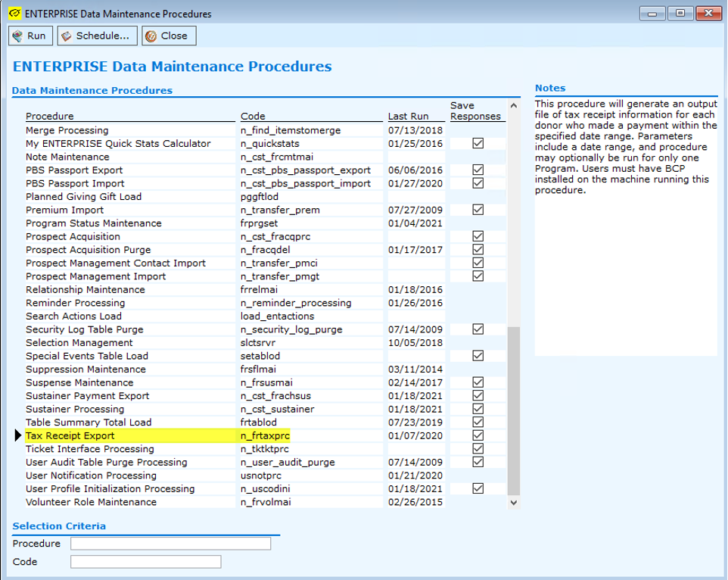Screen dimensions: 728x580
Task: Toggle Save Responses for Prospect Acquisition
Action: 478,236
